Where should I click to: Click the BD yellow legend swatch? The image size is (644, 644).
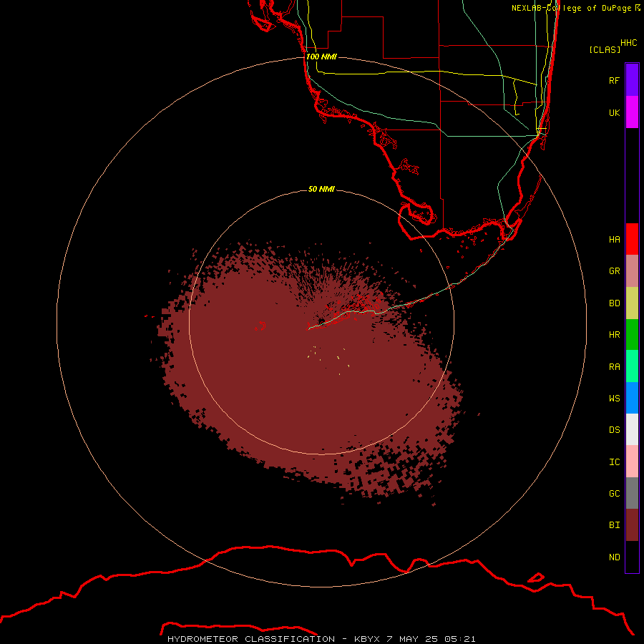(632, 303)
